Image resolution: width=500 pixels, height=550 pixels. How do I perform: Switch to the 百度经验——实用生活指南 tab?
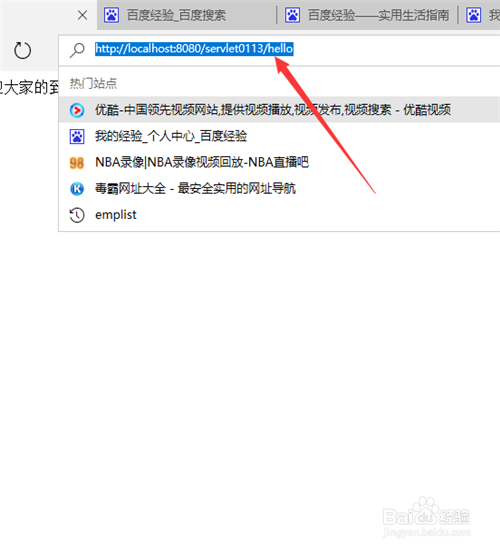pyautogui.click(x=367, y=15)
